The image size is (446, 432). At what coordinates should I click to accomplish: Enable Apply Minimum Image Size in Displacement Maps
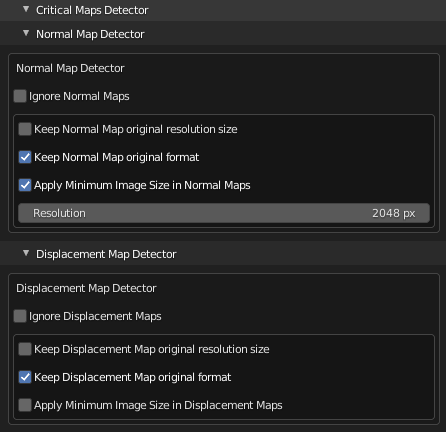[25, 405]
